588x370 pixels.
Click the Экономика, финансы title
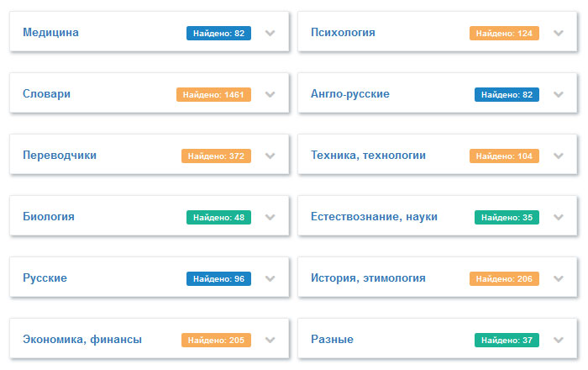tap(82, 340)
